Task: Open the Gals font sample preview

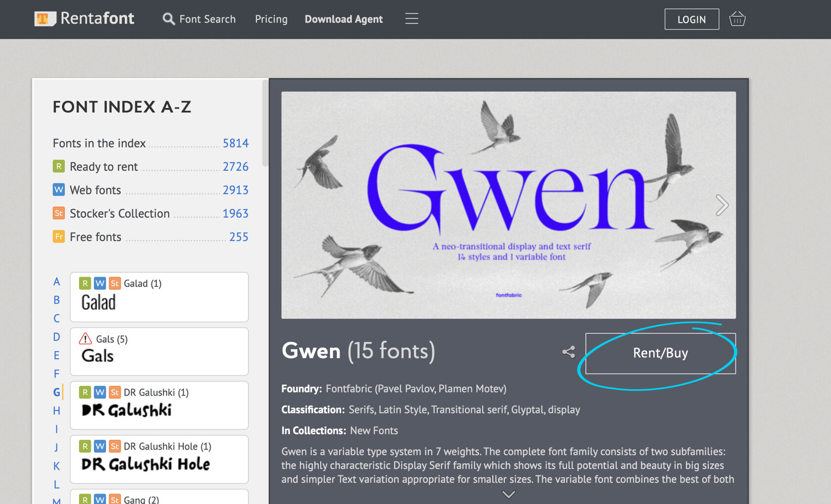Action: [x=97, y=356]
